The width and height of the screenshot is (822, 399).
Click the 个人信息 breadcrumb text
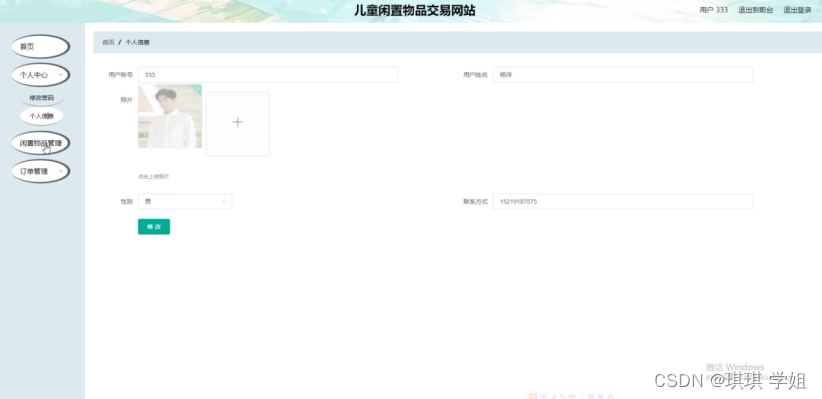tap(137, 42)
